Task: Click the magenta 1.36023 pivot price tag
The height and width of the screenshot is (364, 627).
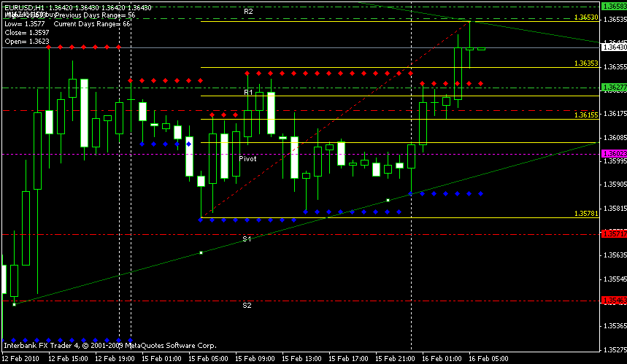Action: (x=614, y=154)
